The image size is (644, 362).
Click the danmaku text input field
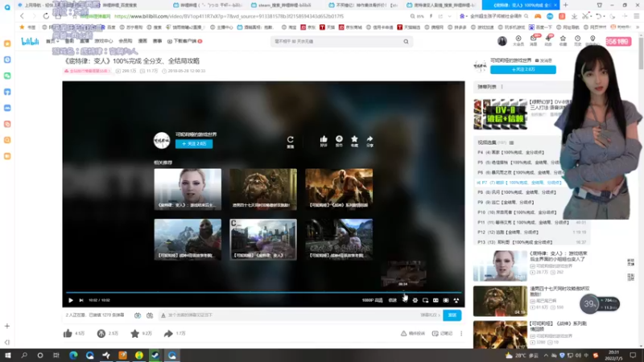pyautogui.click(x=287, y=315)
